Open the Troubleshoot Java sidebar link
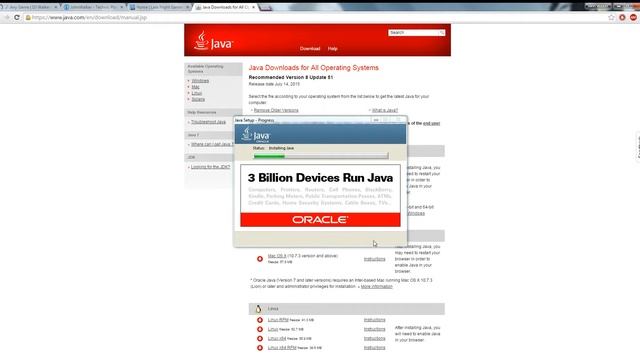This screenshot has width=640, height=360. (x=208, y=122)
